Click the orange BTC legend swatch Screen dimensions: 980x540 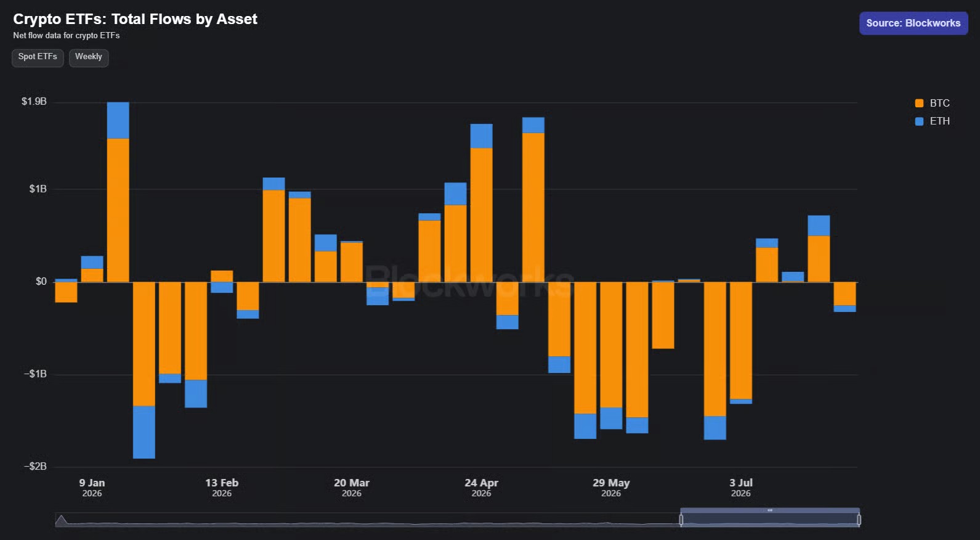(x=919, y=104)
